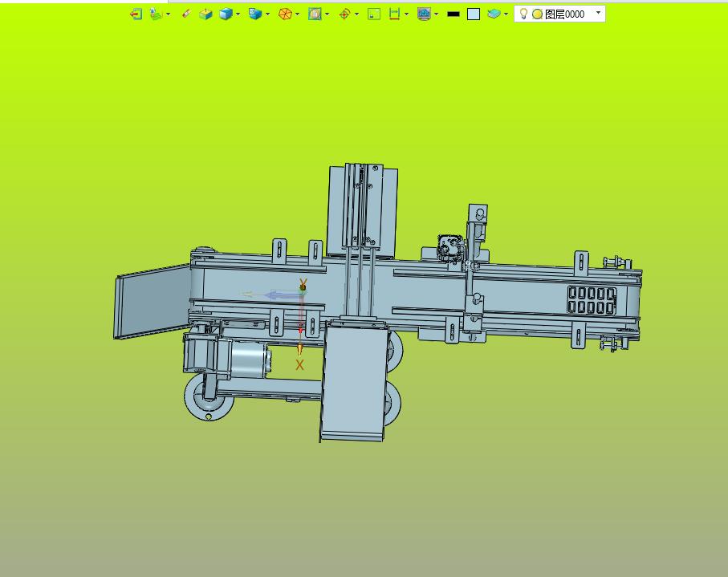Click the sketch plane tool icon
Viewport: 728px width, 577px height.
pos(156,14)
